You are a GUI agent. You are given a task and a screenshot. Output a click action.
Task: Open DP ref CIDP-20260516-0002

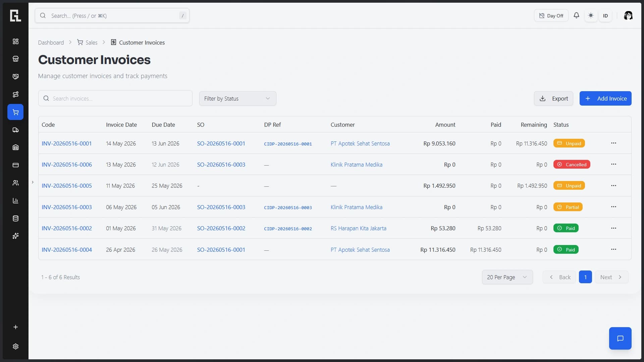point(288,229)
